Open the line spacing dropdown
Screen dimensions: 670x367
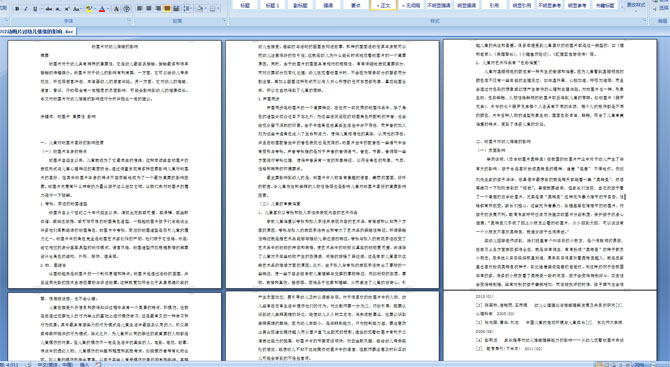pyautogui.click(x=188, y=9)
